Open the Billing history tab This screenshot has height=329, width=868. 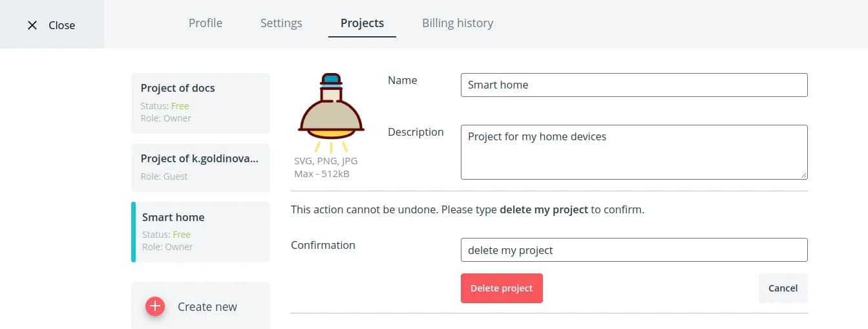tap(458, 23)
